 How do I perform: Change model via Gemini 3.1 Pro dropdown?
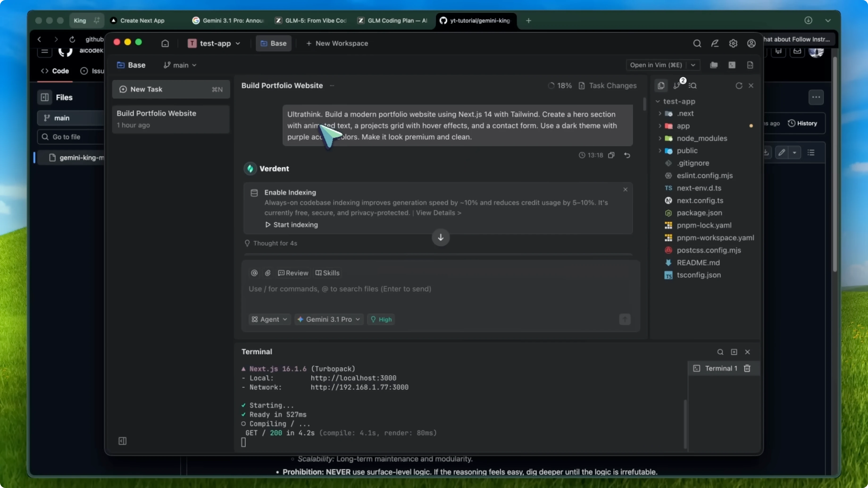pos(329,319)
